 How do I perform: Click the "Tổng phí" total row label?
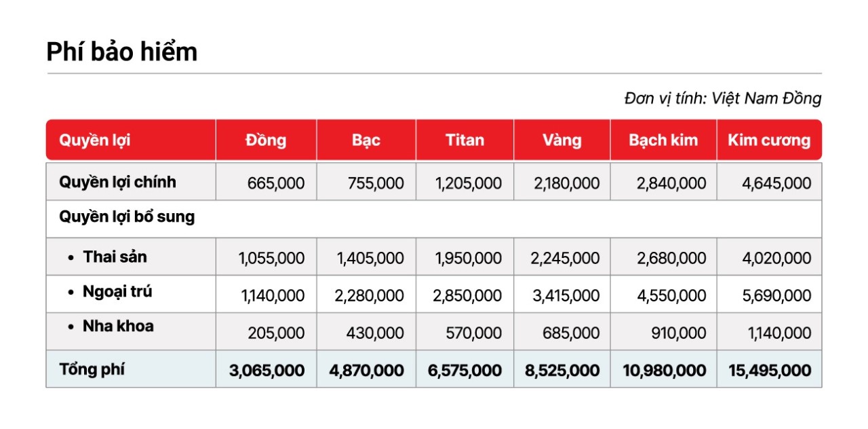[x=92, y=370]
